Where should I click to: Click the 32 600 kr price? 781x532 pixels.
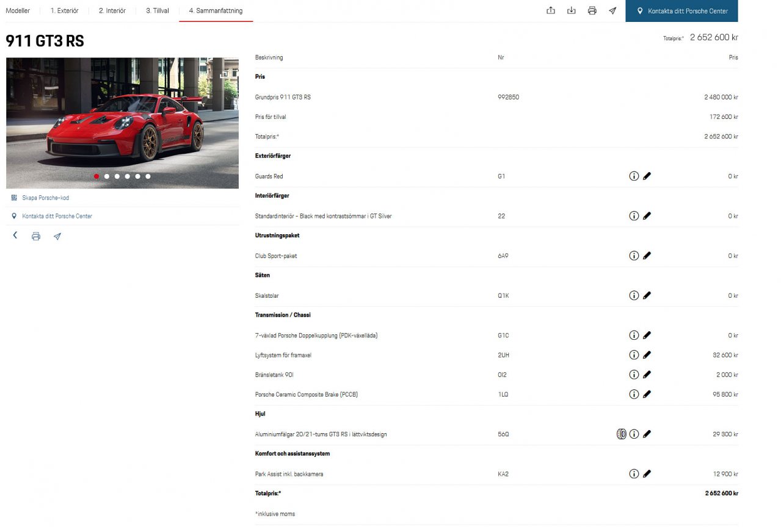pos(725,355)
